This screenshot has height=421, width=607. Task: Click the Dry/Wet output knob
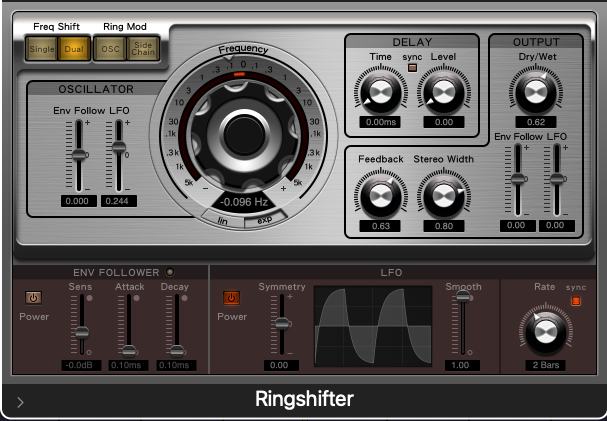(536, 92)
